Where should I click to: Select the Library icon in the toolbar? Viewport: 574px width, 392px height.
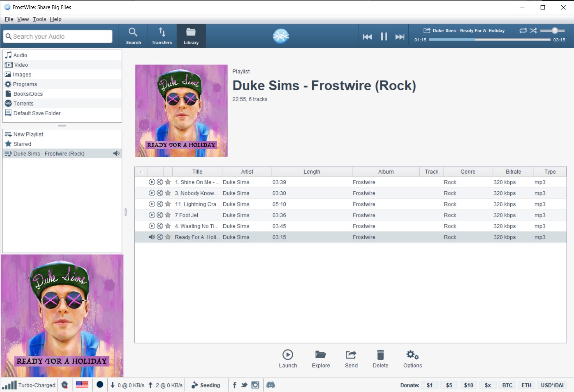(191, 36)
